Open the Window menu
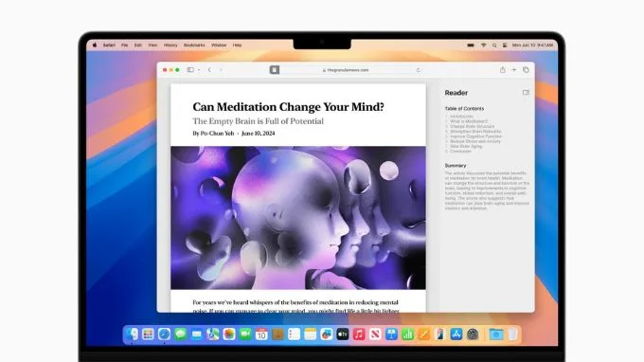Screen dimensions: 644x362 (x=219, y=45)
